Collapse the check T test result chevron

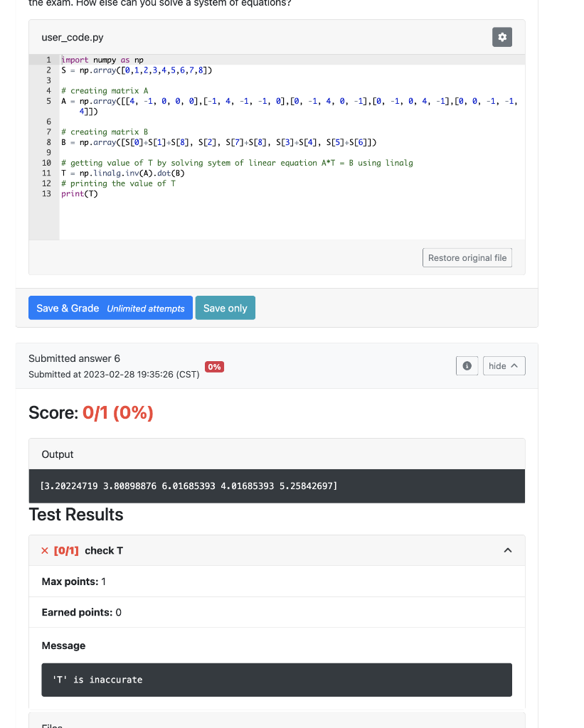coord(508,550)
